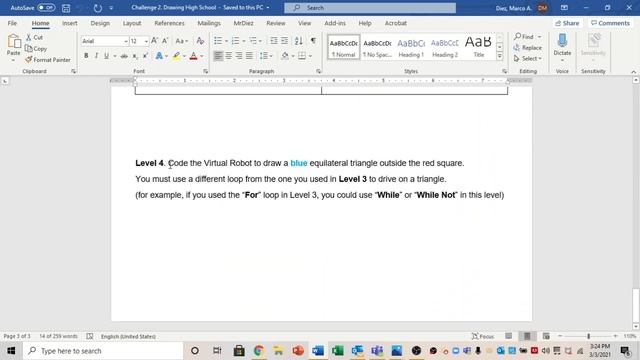
Task: Open the font name dropdown
Action: coord(126,41)
